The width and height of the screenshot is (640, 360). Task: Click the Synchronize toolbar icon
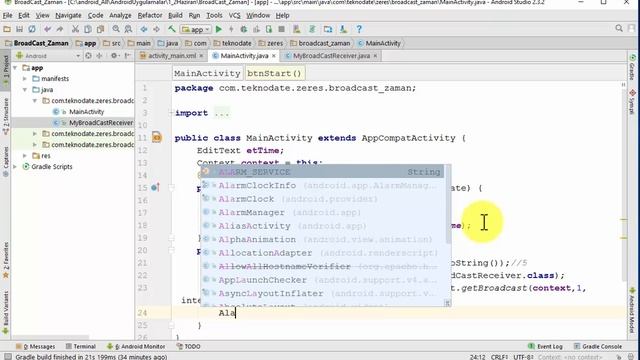coord(31,29)
